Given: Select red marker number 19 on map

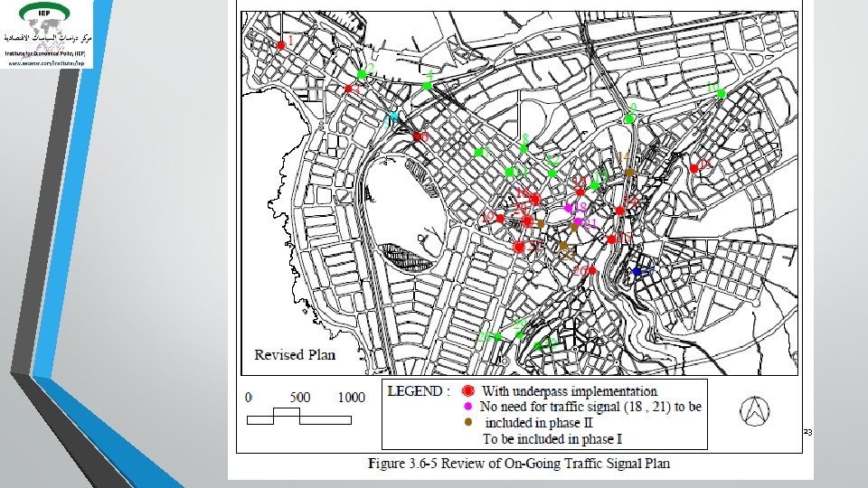Looking at the screenshot, I should coord(500,219).
